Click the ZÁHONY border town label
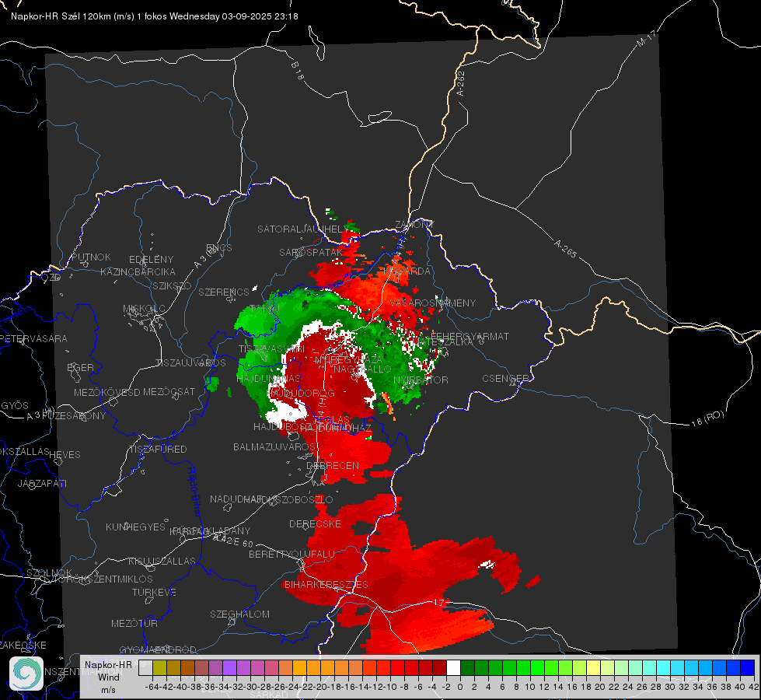Viewport: 761px width, 700px height. click(x=414, y=225)
